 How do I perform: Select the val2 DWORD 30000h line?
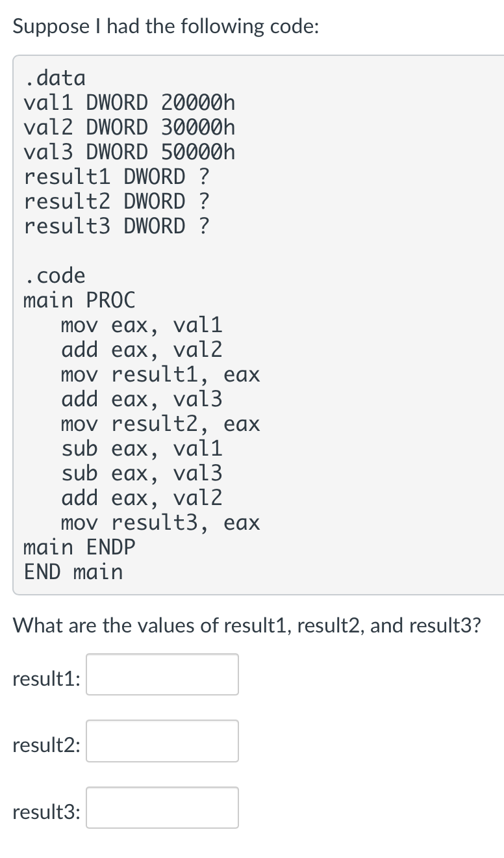[x=129, y=127]
